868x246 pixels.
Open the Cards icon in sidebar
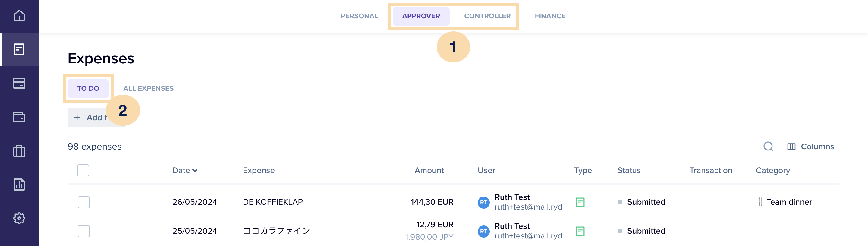(19, 83)
